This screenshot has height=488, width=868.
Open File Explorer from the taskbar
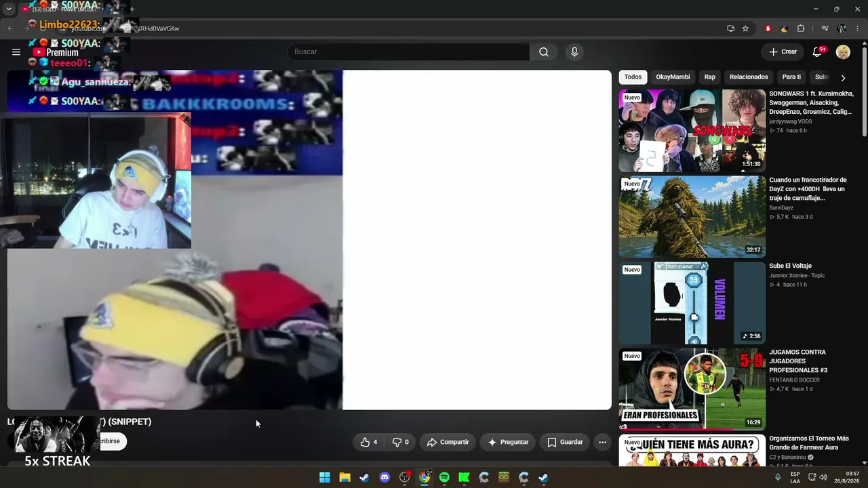pos(344,477)
